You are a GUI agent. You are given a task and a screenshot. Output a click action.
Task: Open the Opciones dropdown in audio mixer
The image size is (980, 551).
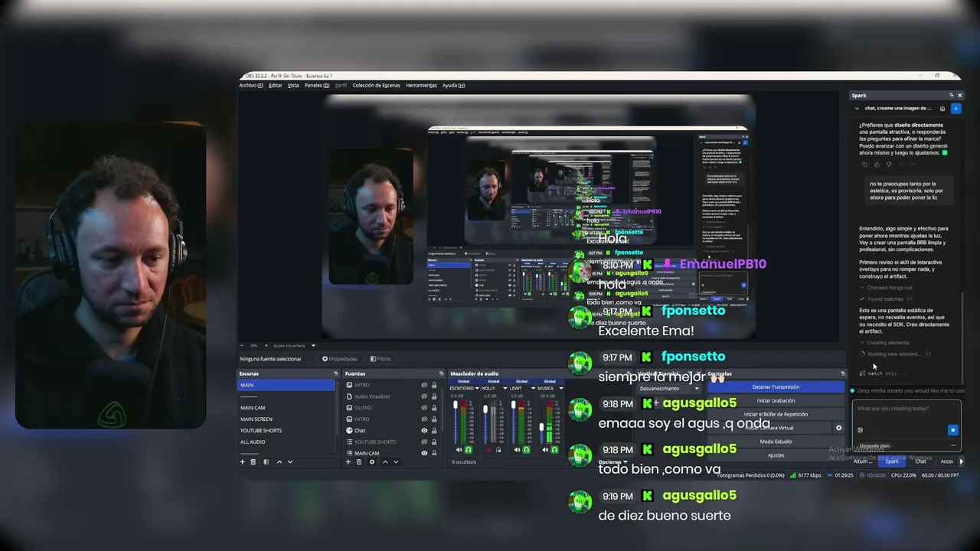[612, 462]
